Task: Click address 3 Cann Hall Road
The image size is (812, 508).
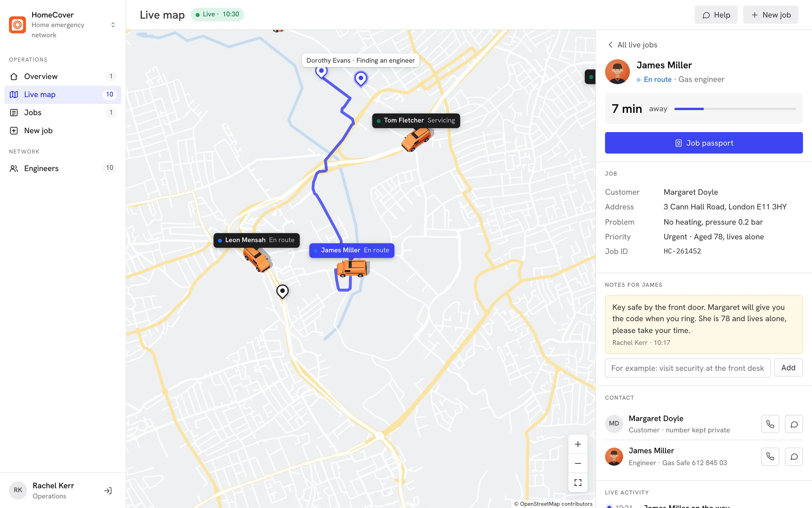Action: click(725, 207)
